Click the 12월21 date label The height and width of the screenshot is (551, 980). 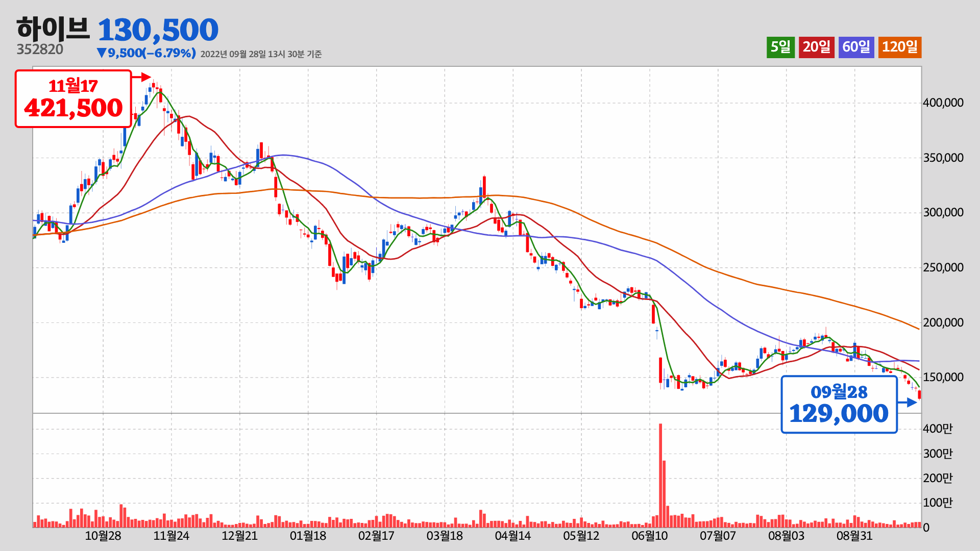coord(240,536)
